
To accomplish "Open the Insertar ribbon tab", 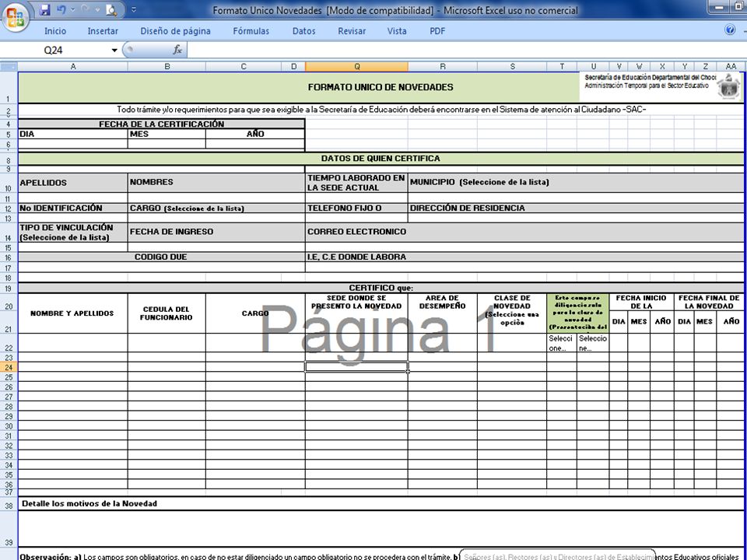I will pyautogui.click(x=103, y=31).
